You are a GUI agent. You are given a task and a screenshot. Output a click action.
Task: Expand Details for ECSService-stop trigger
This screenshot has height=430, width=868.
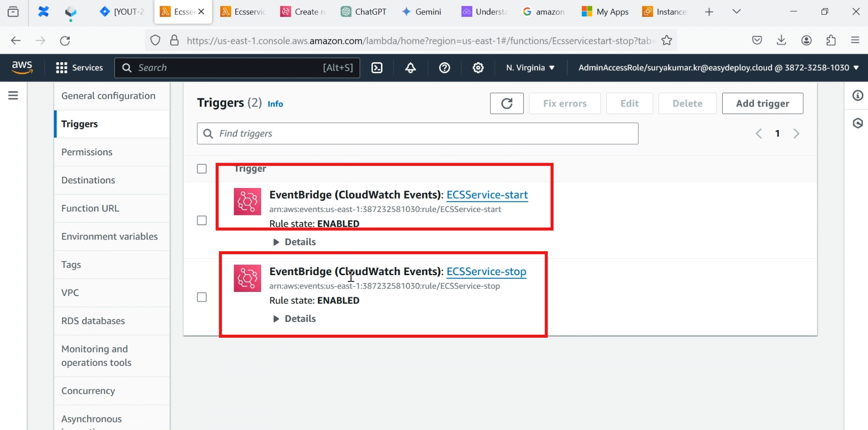[x=295, y=319]
